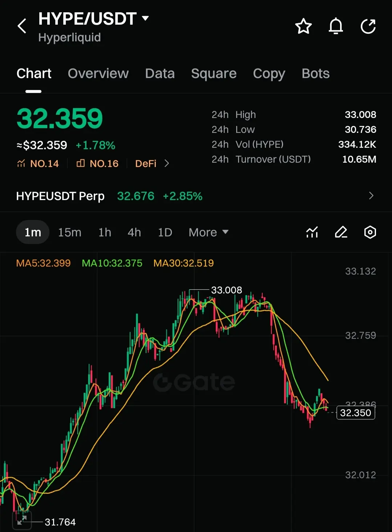This screenshot has height=532, width=392.
Task: Open the HYPE/USDT pair selector dropdown
Action: tap(94, 19)
